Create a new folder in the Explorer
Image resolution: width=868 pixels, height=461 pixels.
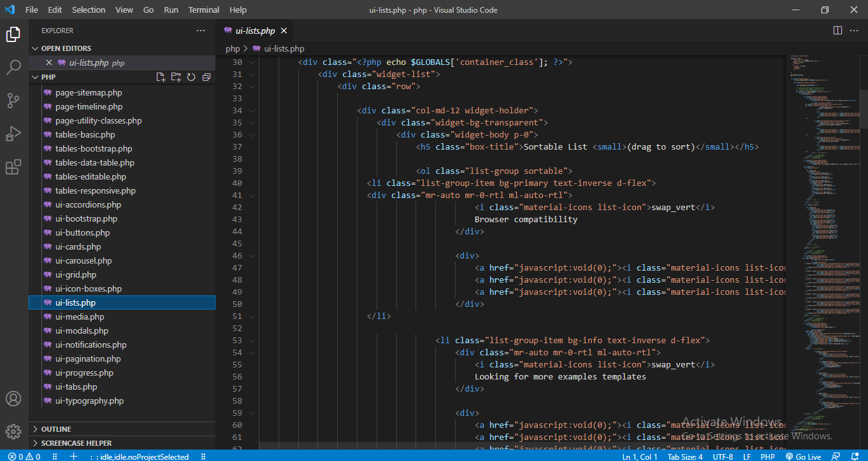click(176, 76)
